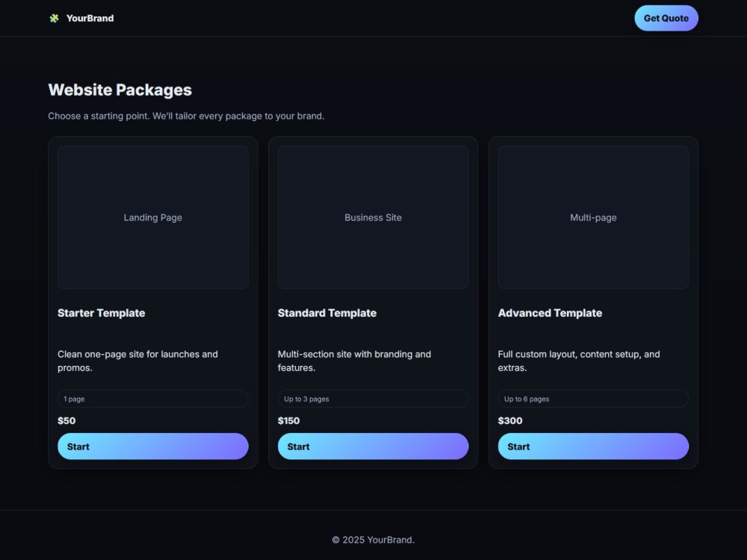
Task: Start the Advanced Template package
Action: (x=593, y=447)
